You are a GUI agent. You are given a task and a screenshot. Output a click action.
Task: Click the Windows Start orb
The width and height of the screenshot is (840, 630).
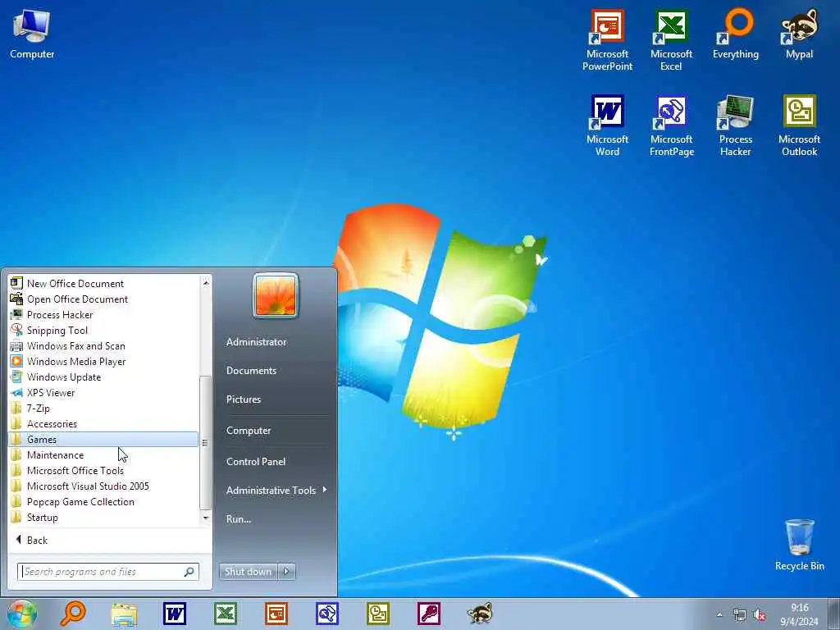21,614
